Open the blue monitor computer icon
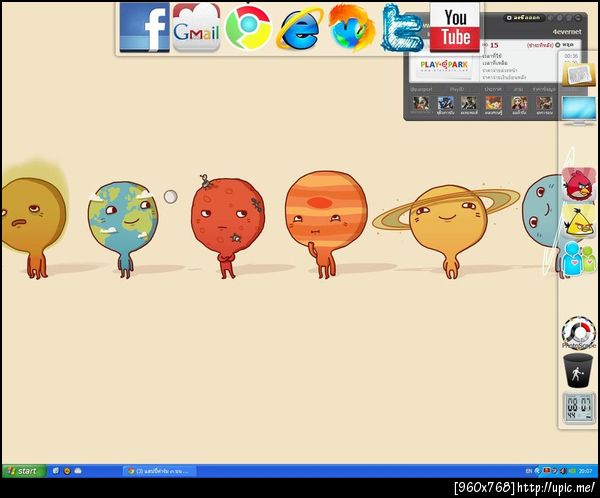This screenshot has height=498, width=600. (x=579, y=111)
